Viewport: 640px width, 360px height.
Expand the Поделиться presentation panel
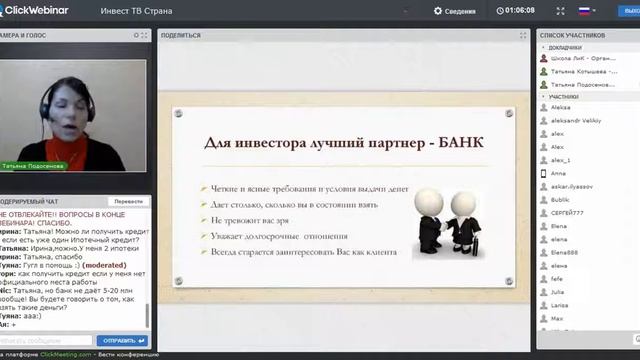click(523, 36)
